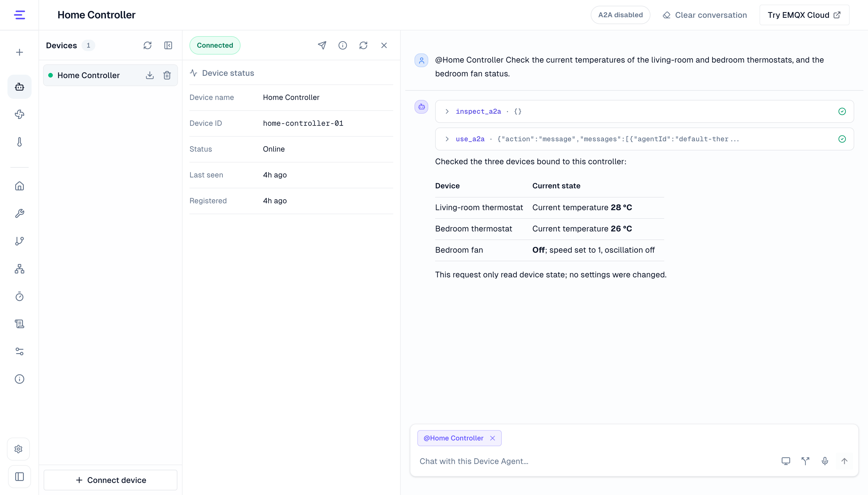Open the info icon in left sidebar

pos(19,379)
